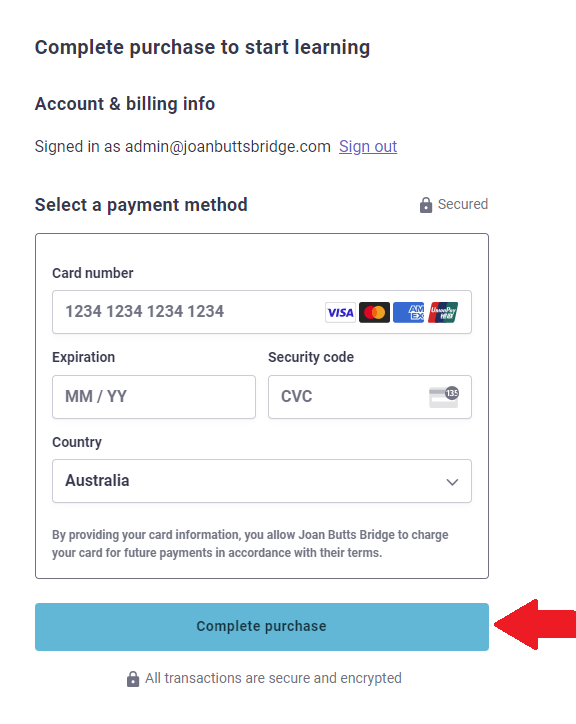576x724 pixels.
Task: Click the Secured text label
Action: coord(463,204)
